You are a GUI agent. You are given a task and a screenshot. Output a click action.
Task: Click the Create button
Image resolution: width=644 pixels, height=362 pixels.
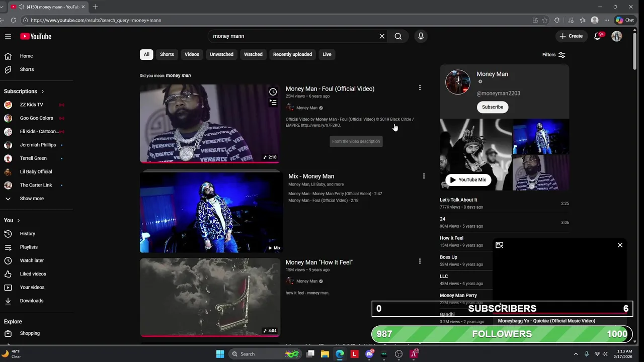coord(571,36)
